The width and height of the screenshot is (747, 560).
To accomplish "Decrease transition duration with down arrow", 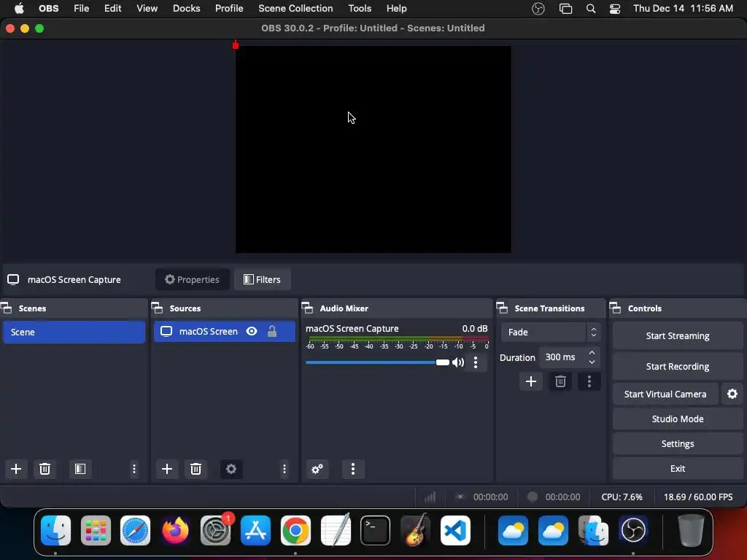I will tap(592, 362).
